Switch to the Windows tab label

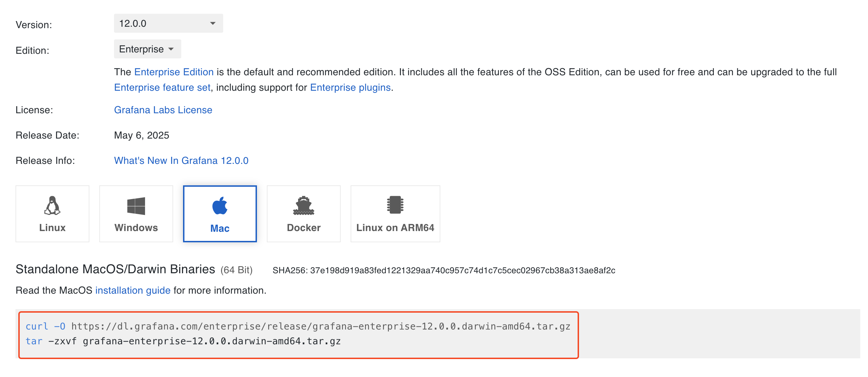click(x=136, y=228)
